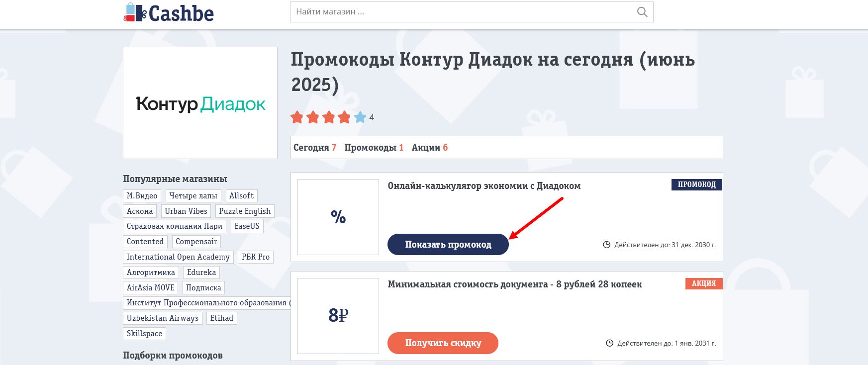Focus the store search field
The width and height of the screenshot is (868, 365).
click(472, 12)
